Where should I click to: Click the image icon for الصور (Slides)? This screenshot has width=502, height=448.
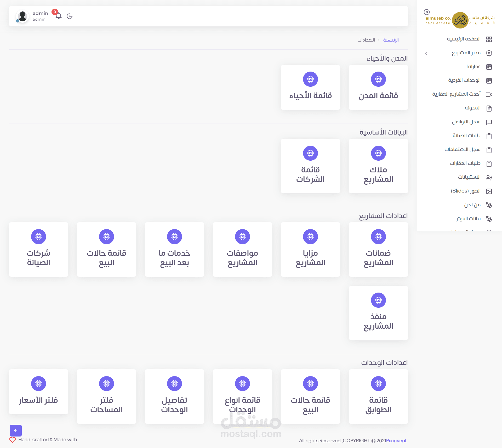[x=489, y=191]
